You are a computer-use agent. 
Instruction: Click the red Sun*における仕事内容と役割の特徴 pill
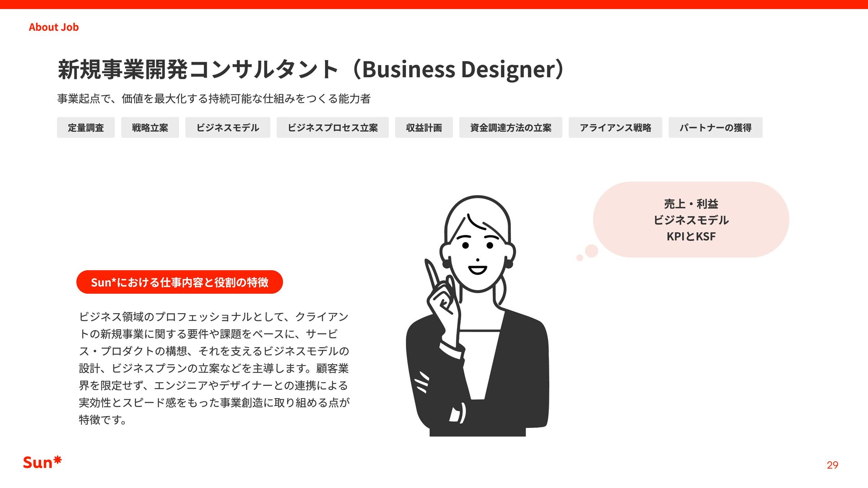[x=179, y=282]
